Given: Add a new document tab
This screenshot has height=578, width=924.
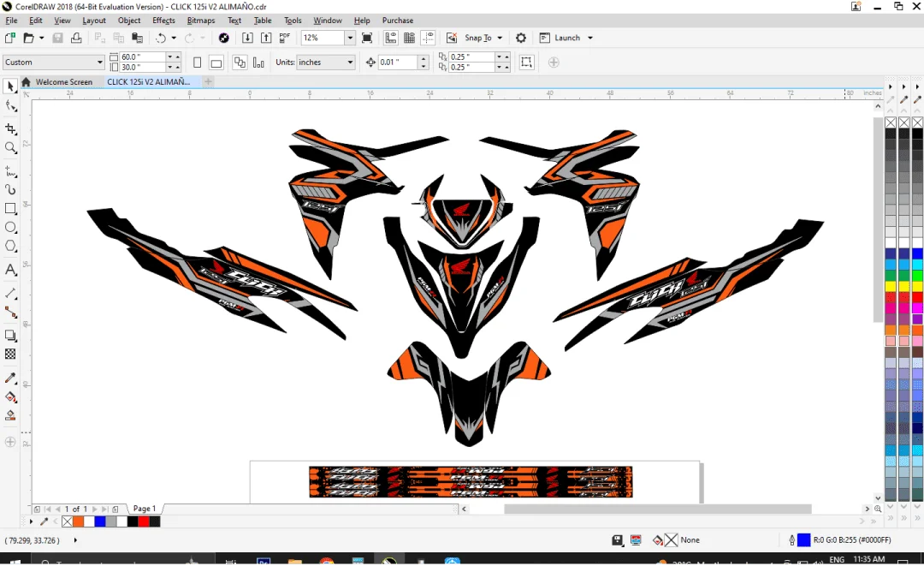Looking at the screenshot, I should click(208, 82).
